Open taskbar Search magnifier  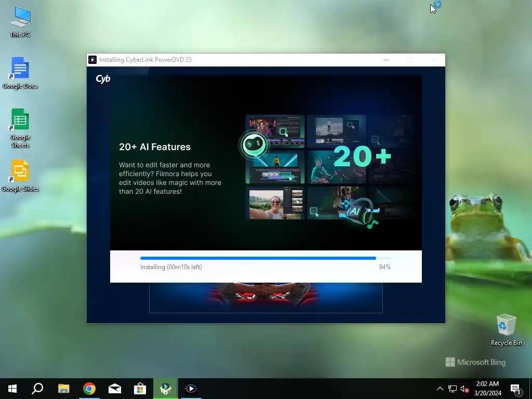point(37,389)
